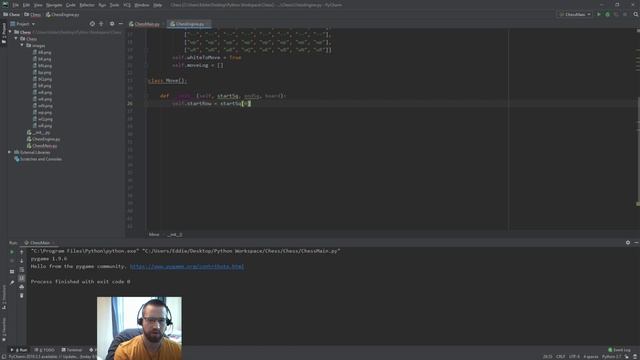Open the View menu
The image size is (640, 360).
(38, 5)
